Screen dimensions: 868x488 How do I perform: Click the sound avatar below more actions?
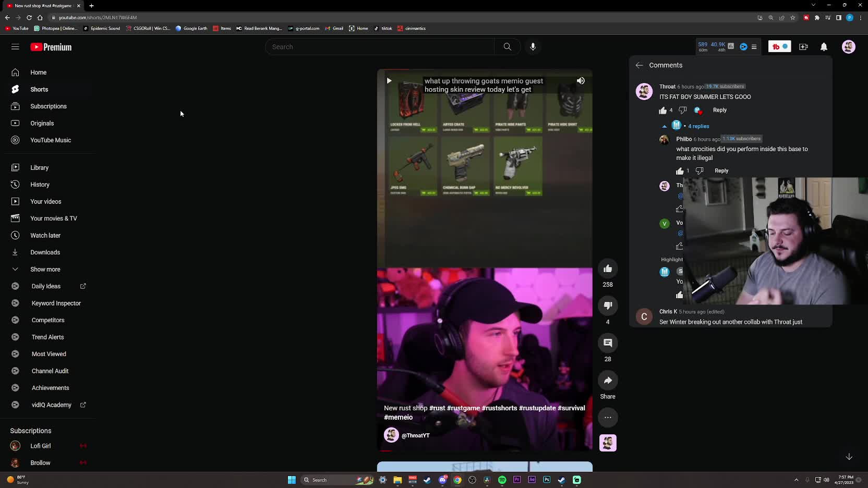(x=608, y=443)
